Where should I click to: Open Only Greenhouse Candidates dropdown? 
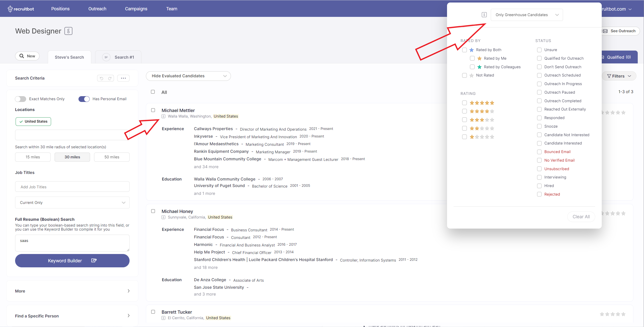point(527,15)
